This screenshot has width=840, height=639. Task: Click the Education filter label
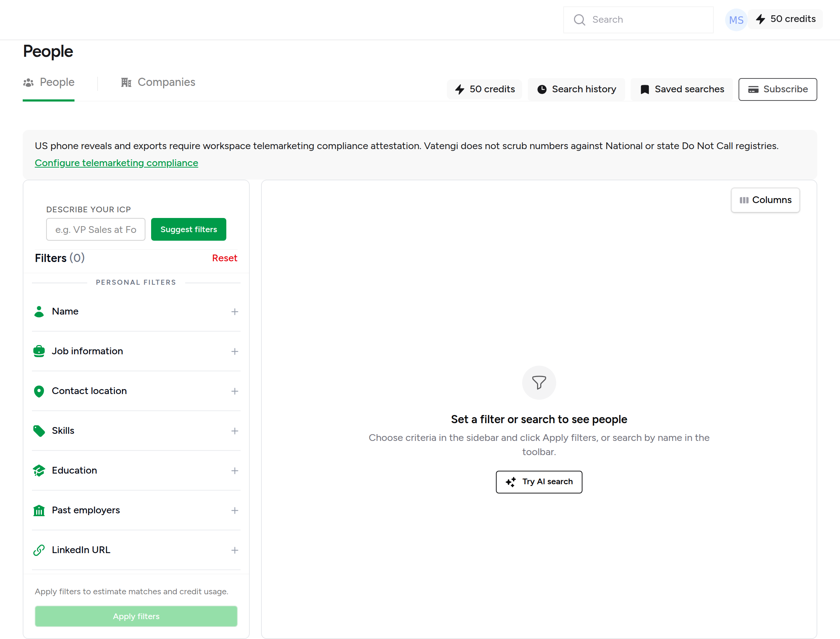click(74, 470)
